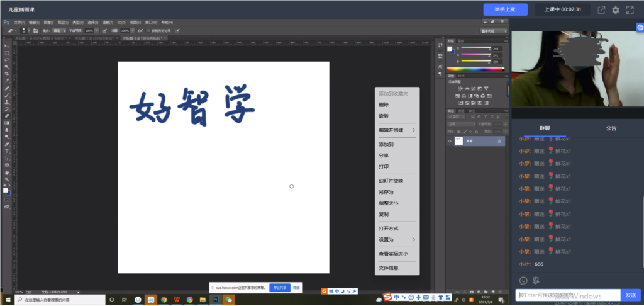Select the Eraser tool in the toolbox

[7, 116]
